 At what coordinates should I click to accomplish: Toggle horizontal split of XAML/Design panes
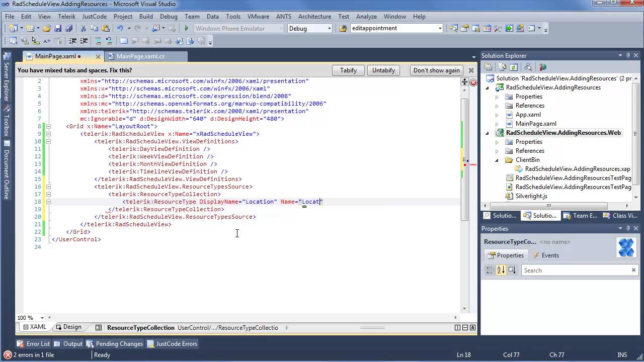[464, 327]
